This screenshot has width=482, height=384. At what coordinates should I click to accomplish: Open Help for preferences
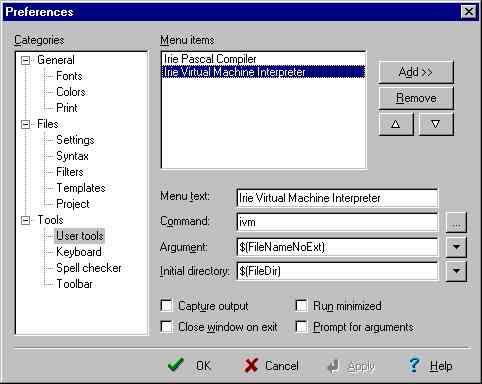tap(431, 366)
